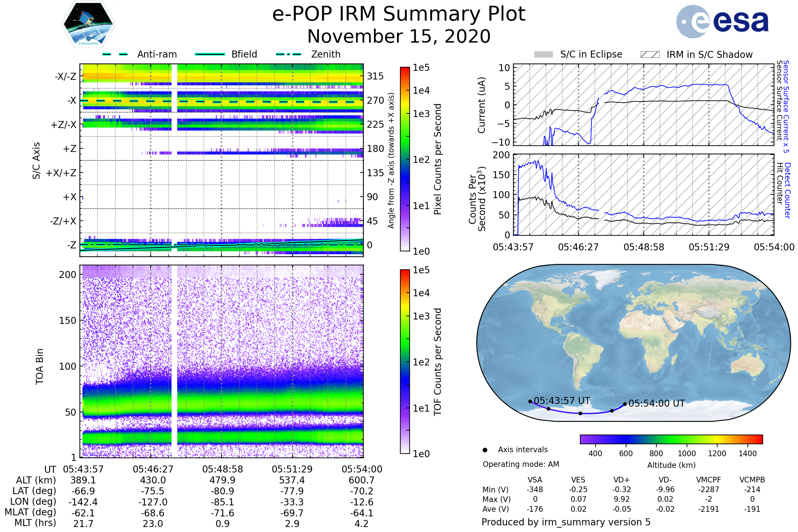Click the Produced by irm_summary version 5 text
The width and height of the screenshot is (798, 532).
coord(566,522)
